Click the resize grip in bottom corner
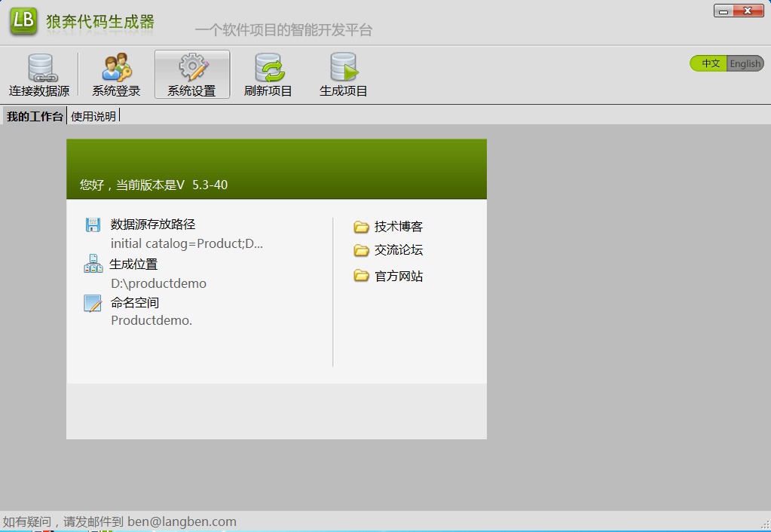The height and width of the screenshot is (532, 771). 766,525
